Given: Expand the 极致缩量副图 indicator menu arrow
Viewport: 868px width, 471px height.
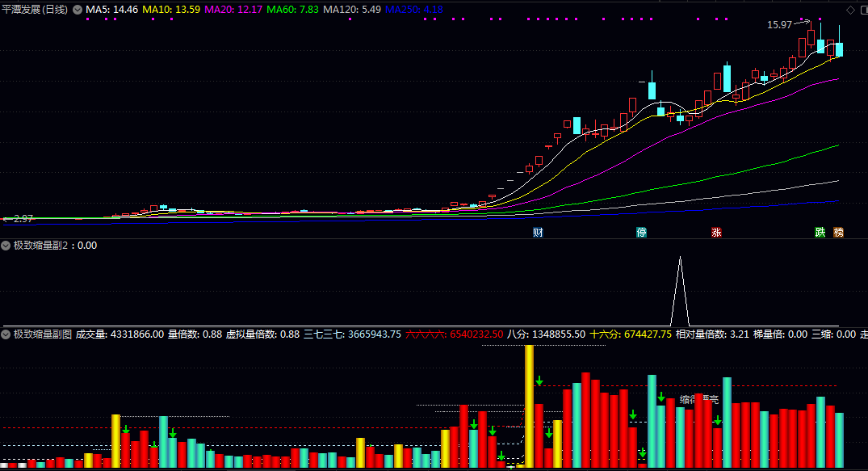Looking at the screenshot, I should 6,334.
